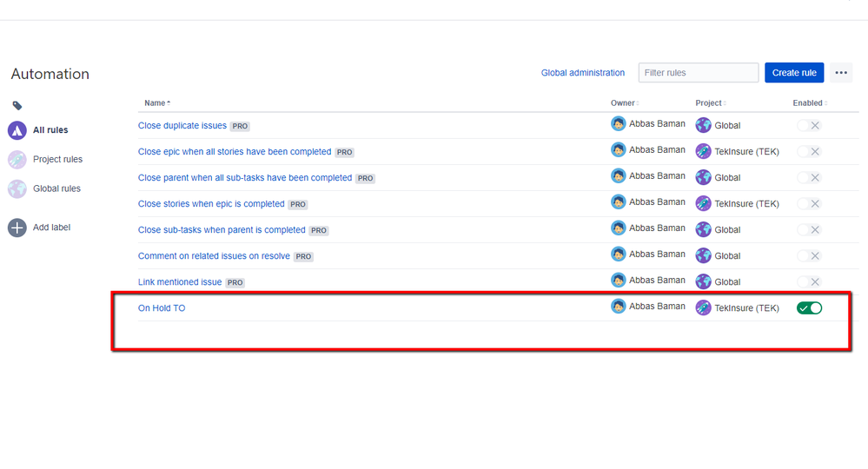Sort rules by Enabled column header

coord(810,102)
